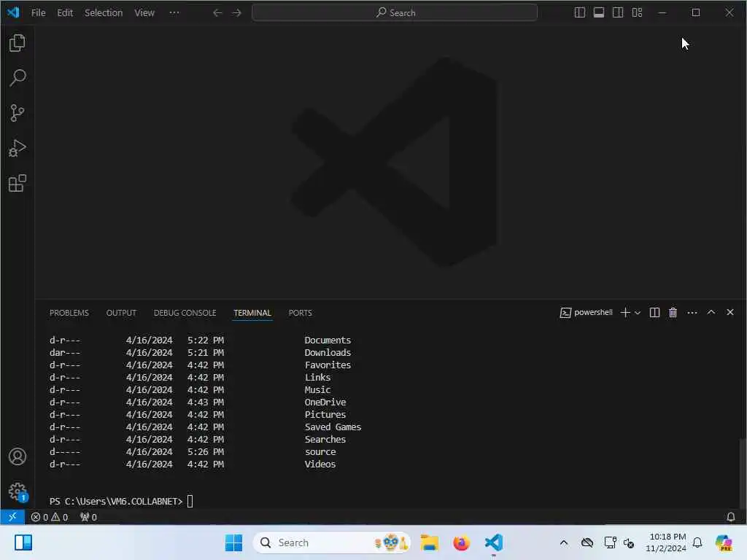Switch to the PROBLEMS tab
Image resolution: width=747 pixels, height=560 pixels.
(69, 313)
